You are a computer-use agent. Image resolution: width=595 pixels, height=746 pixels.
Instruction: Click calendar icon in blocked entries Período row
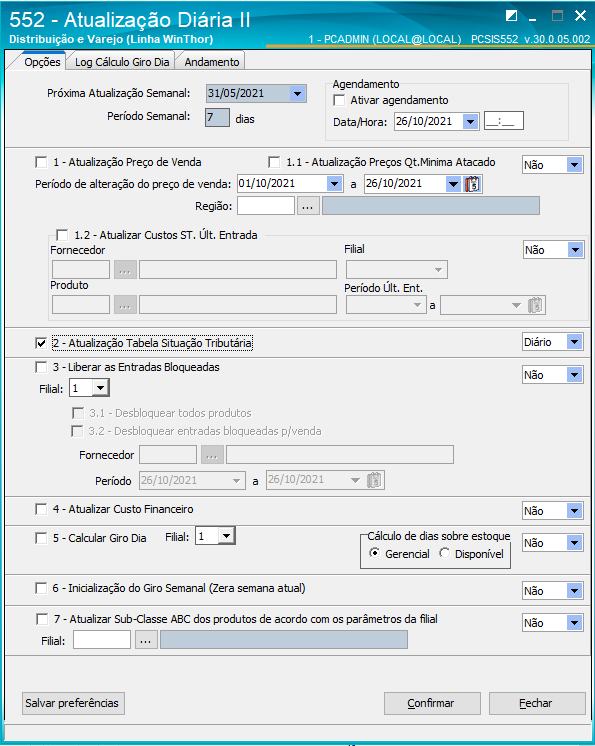(x=375, y=480)
